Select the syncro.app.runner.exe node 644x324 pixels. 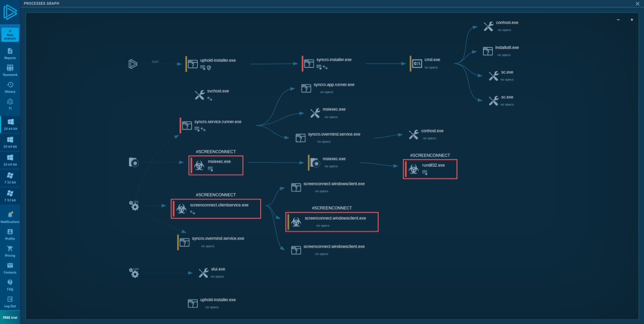point(328,88)
